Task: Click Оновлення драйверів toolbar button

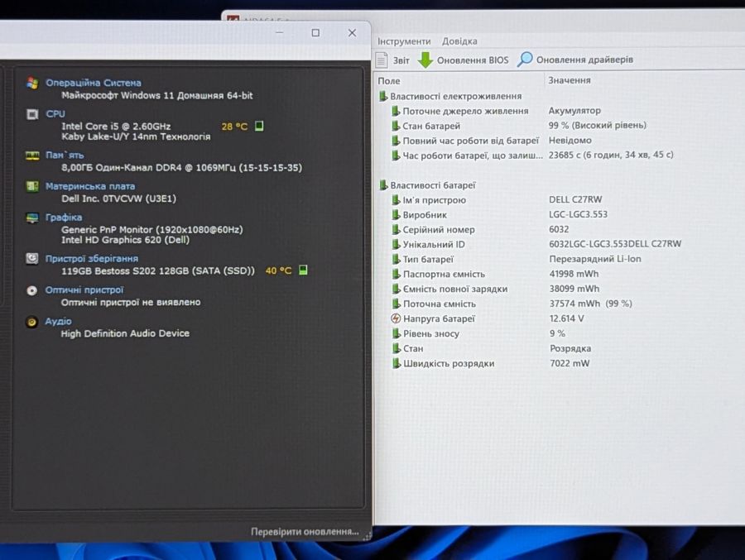Action: (x=575, y=60)
